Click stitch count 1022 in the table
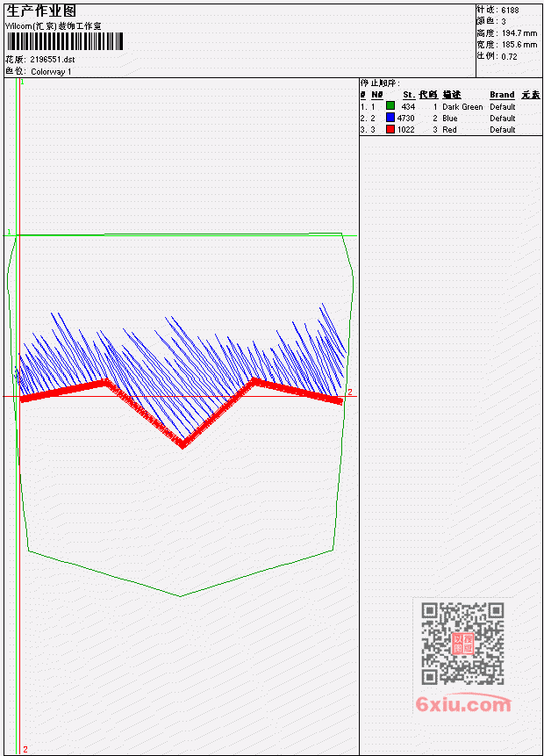The height and width of the screenshot is (756, 544). pyautogui.click(x=405, y=130)
